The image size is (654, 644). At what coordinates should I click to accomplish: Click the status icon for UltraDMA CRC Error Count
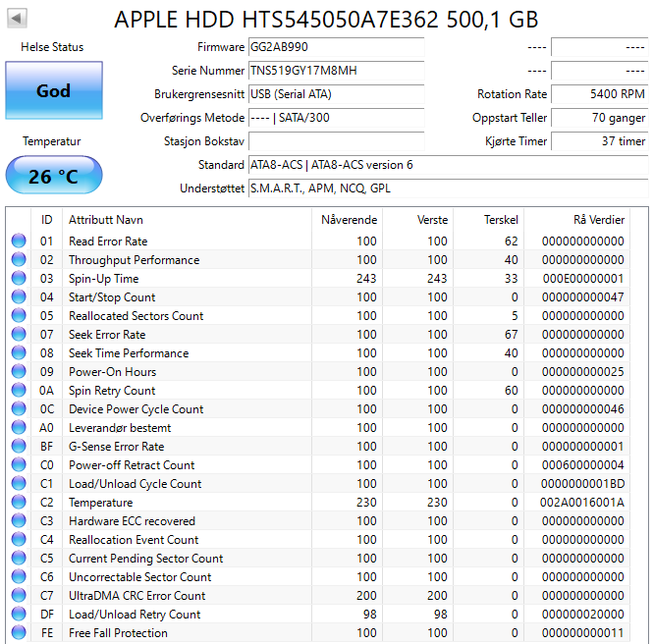point(19,596)
